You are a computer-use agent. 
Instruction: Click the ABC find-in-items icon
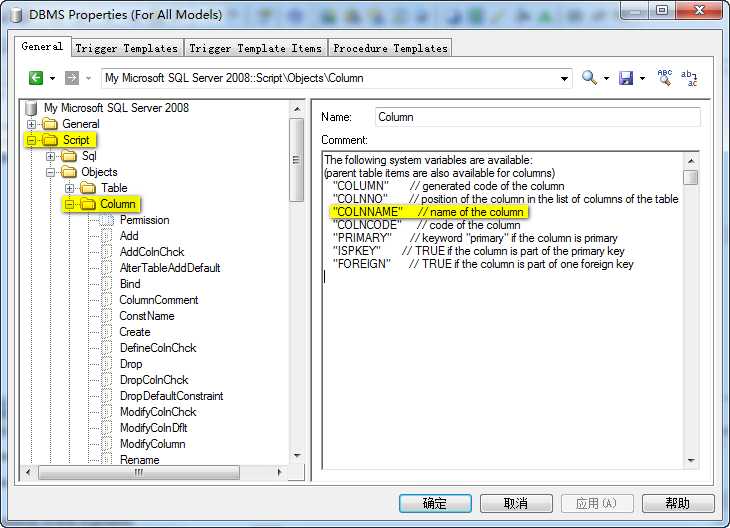click(665, 77)
